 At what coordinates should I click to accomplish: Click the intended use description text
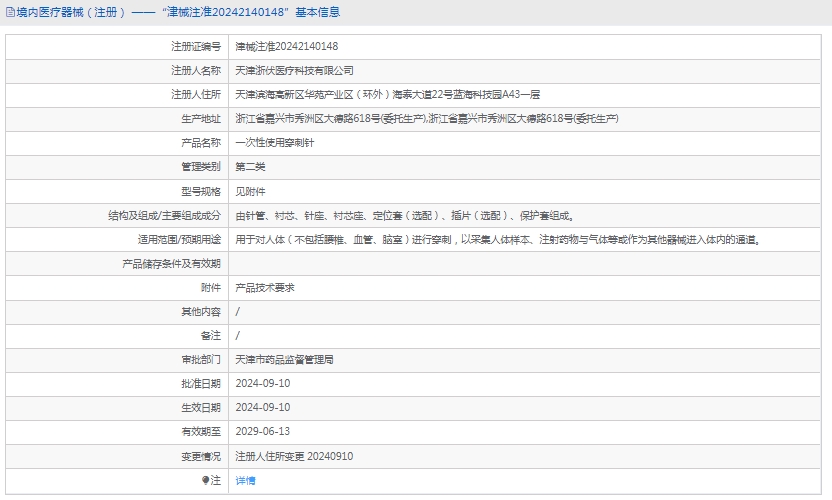coord(497,239)
